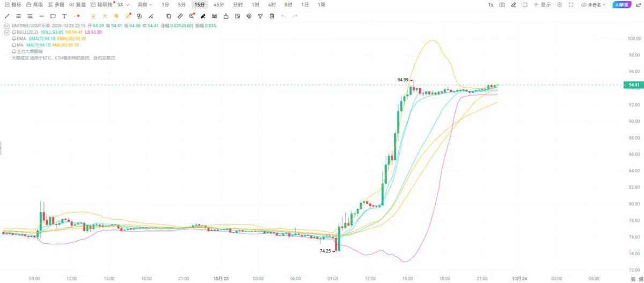Viewport: 644px width, 283px height.
Task: Click the 1s refresh interval button
Action: pyautogui.click(x=491, y=4)
